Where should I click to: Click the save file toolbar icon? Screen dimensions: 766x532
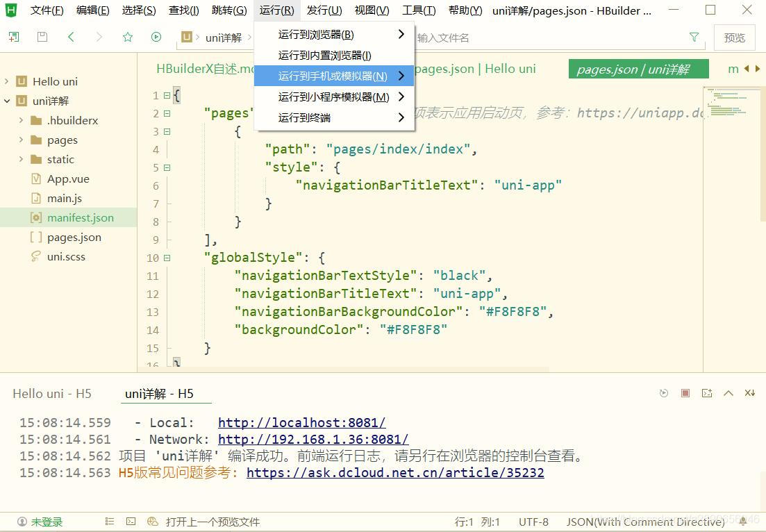(42, 37)
